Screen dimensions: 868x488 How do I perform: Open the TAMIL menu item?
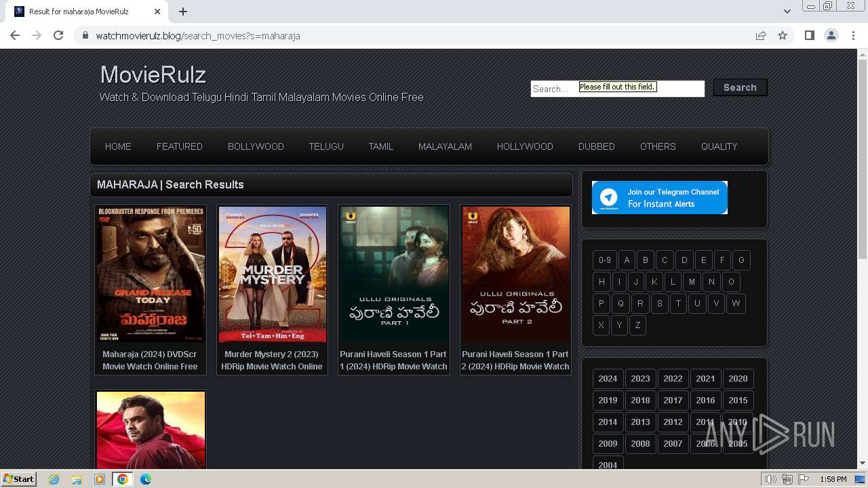[x=381, y=146]
